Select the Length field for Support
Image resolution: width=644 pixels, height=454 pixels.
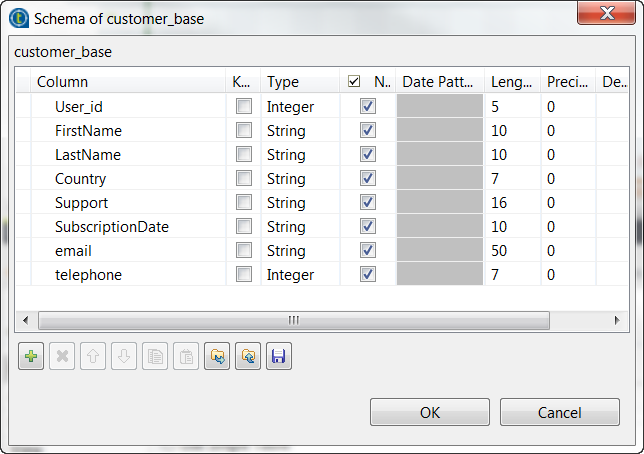pos(512,203)
